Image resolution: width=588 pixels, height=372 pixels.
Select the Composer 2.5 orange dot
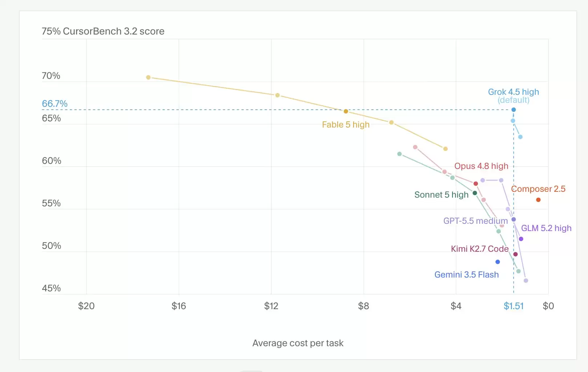(x=538, y=200)
